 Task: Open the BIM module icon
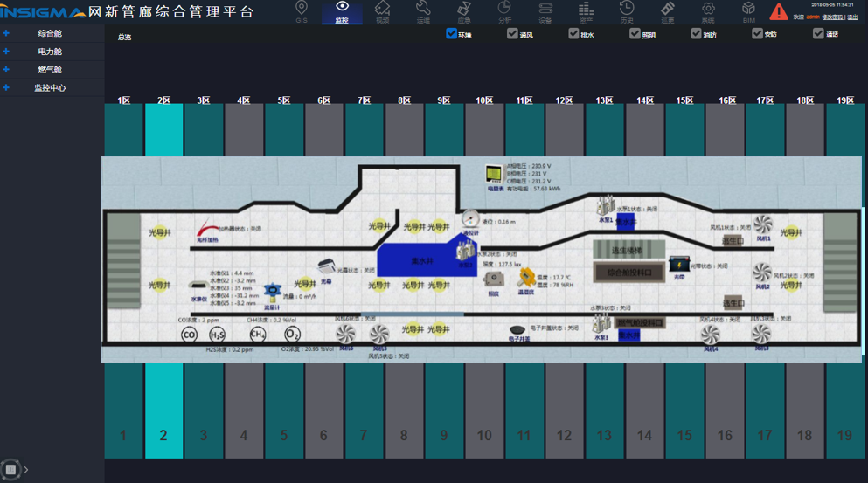click(x=749, y=11)
